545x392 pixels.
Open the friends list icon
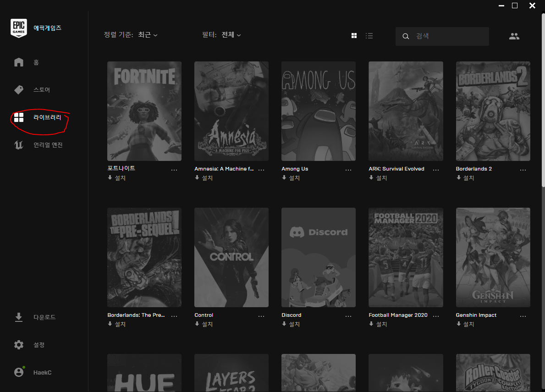click(x=514, y=36)
